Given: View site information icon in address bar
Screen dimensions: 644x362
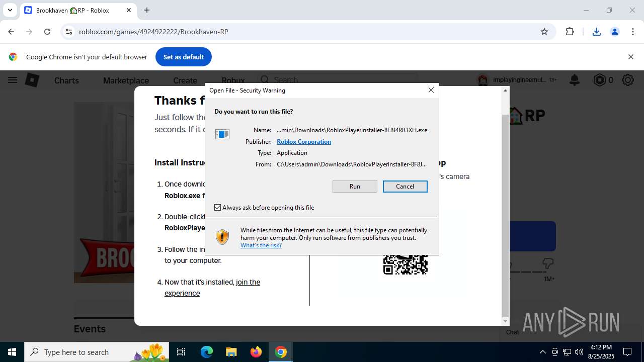Looking at the screenshot, I should point(69,32).
